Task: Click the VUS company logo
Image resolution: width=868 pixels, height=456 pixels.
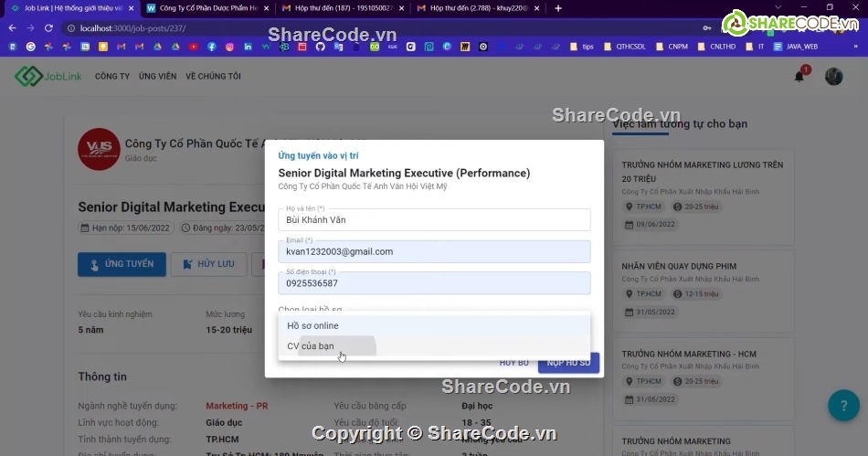Action: [93, 148]
